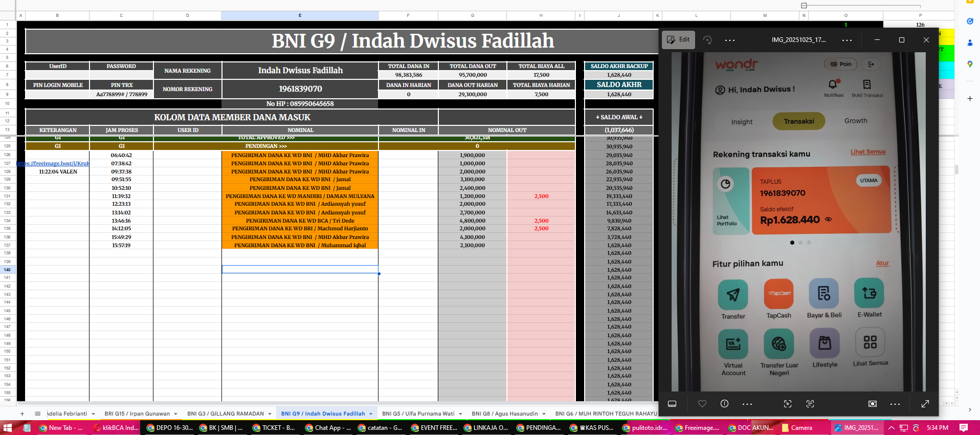Open the Contacts icon in side panel
Viewport: 980px width, 435px height.
[970, 42]
